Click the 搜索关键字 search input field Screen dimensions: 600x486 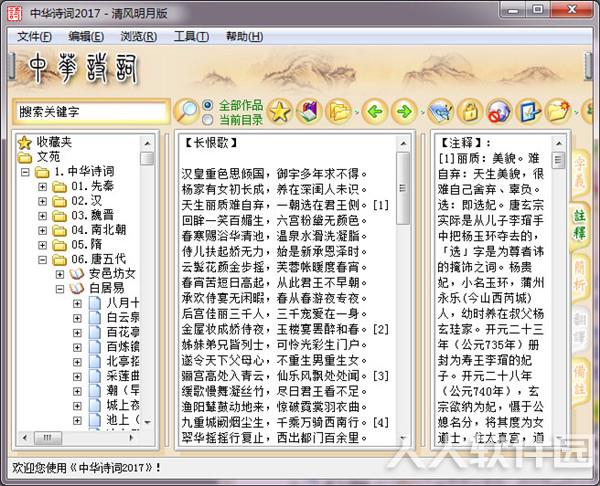[91, 112]
